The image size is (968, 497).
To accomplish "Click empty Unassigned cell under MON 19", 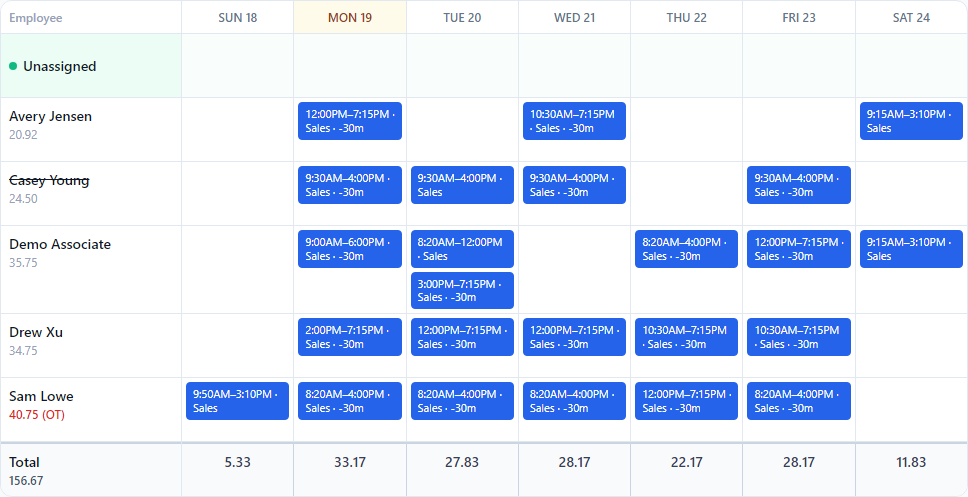I will pyautogui.click(x=350, y=65).
